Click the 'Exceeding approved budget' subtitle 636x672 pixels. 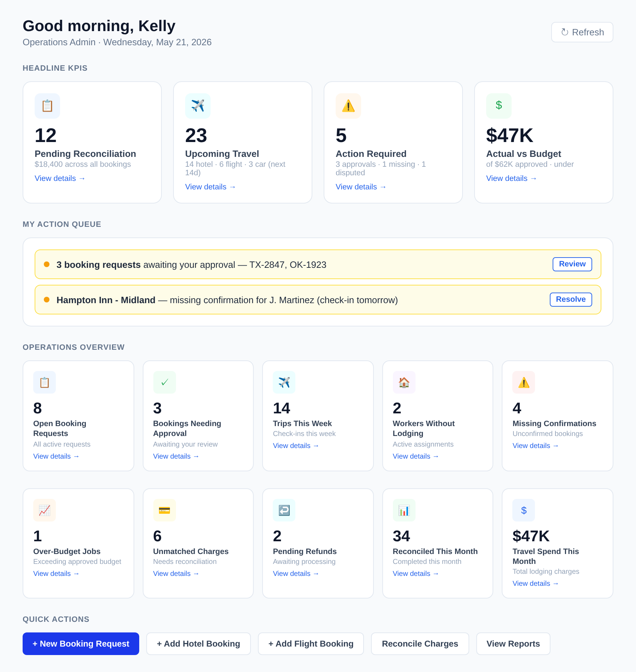(77, 561)
